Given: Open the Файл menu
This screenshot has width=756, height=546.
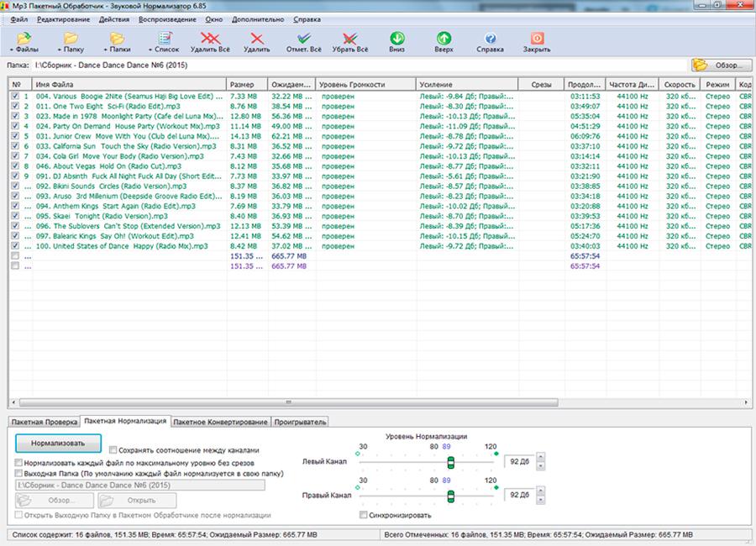Looking at the screenshot, I should click(x=18, y=20).
